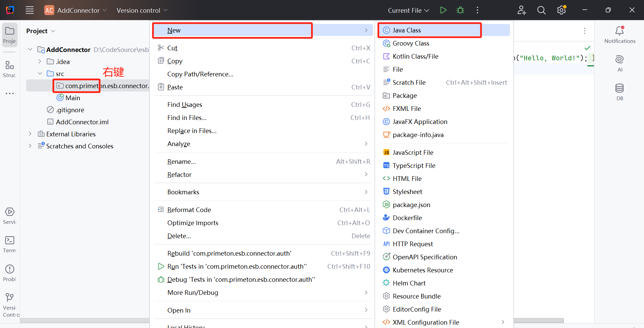
Task: Show the Problems tool window
Action: tap(10, 273)
